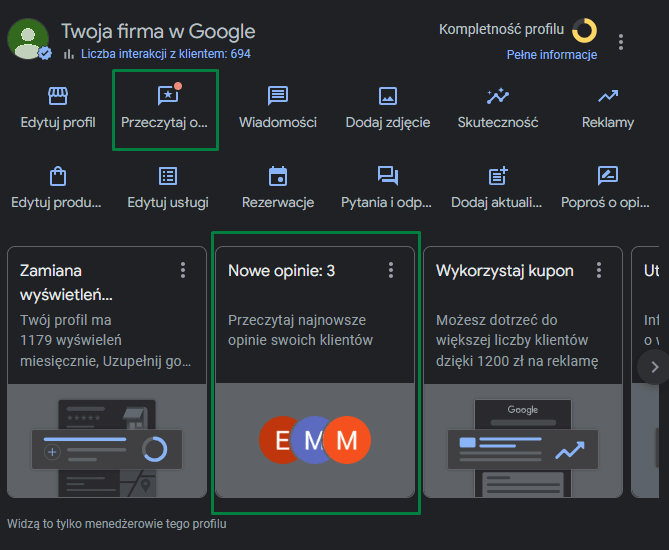Click the business profile avatar
669x550 pixels.
point(28,39)
